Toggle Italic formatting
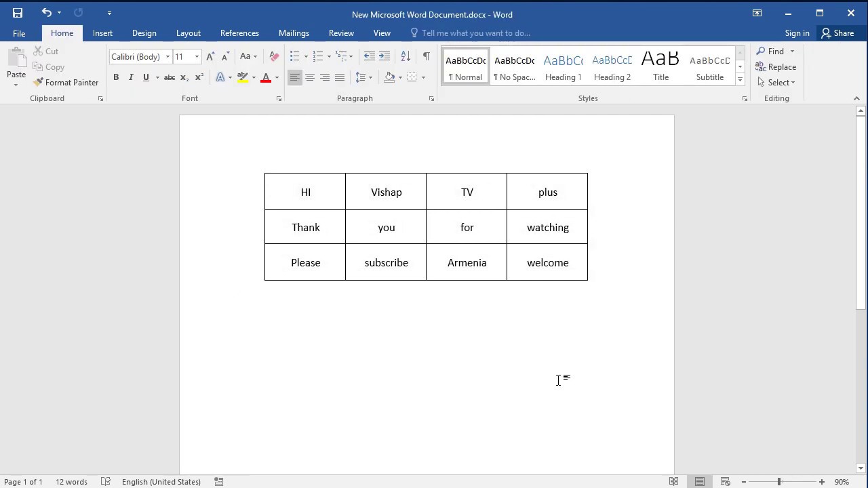This screenshot has width=868, height=488. (x=131, y=77)
